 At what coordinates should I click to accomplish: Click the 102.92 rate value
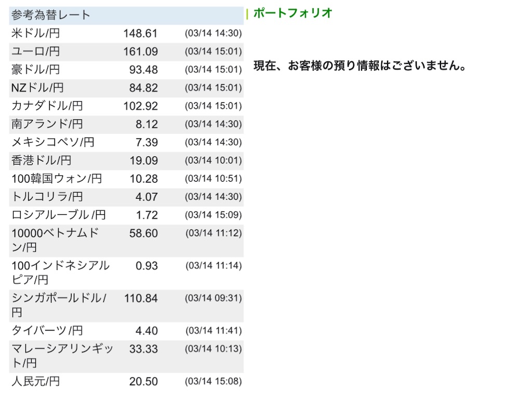[140, 106]
